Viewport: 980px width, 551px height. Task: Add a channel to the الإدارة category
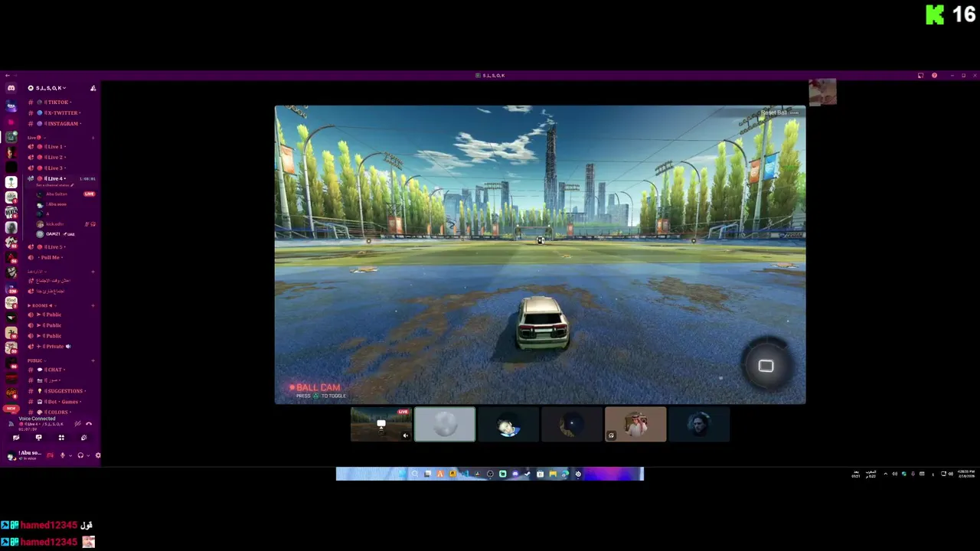point(93,272)
